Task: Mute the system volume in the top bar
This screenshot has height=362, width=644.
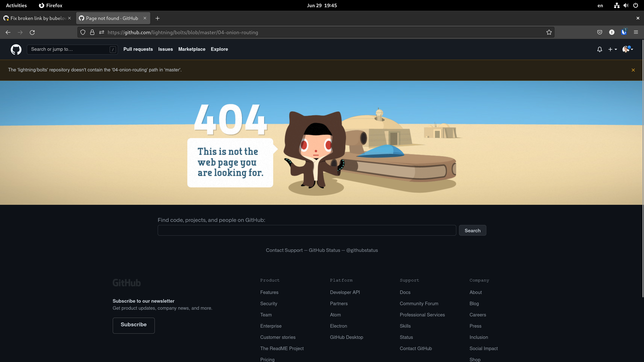Action: [626, 5]
